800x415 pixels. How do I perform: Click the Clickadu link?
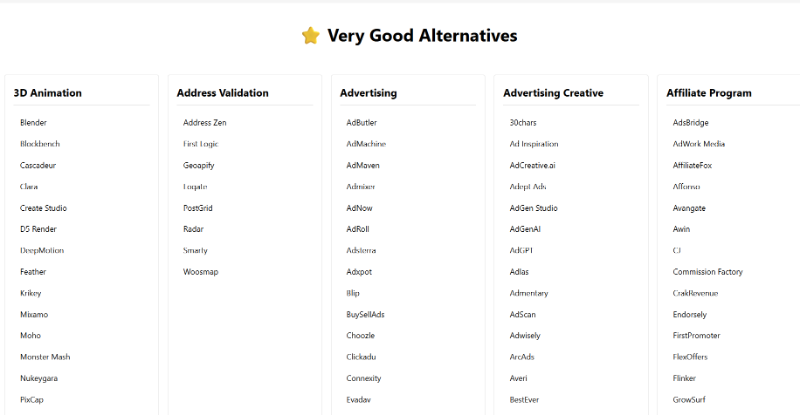363,357
